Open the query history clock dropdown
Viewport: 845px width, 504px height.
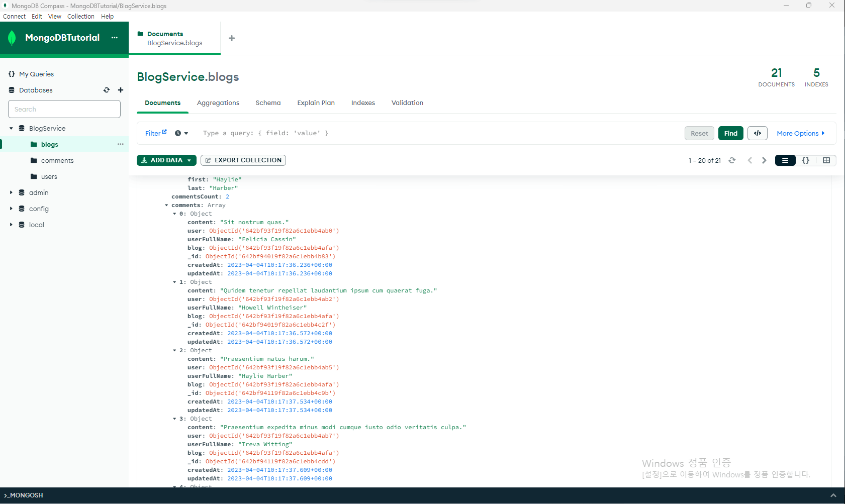pyautogui.click(x=181, y=133)
